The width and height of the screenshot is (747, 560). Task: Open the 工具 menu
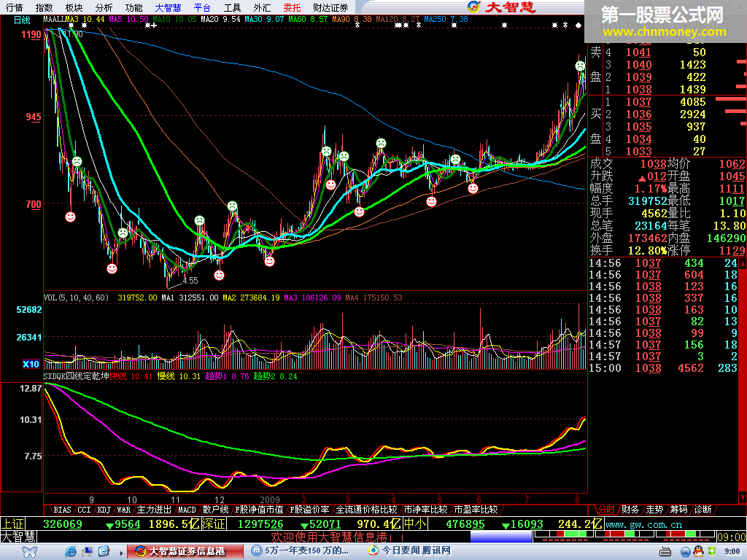pyautogui.click(x=233, y=7)
